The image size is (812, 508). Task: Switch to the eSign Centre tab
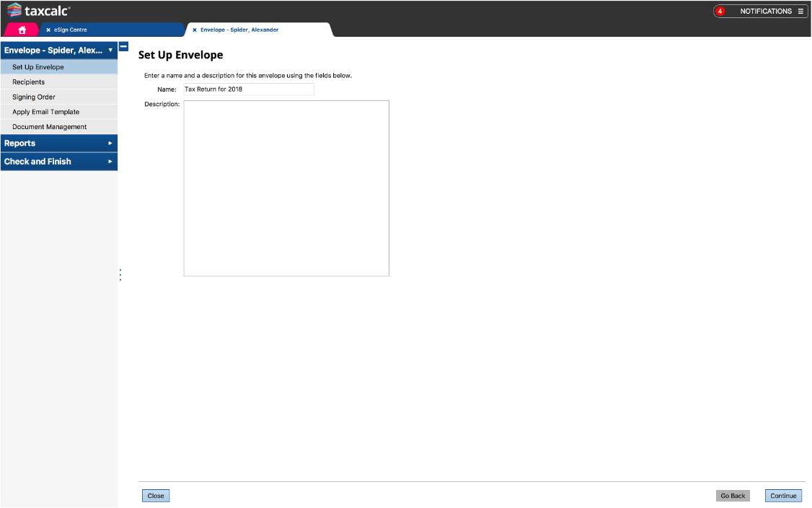click(x=71, y=30)
